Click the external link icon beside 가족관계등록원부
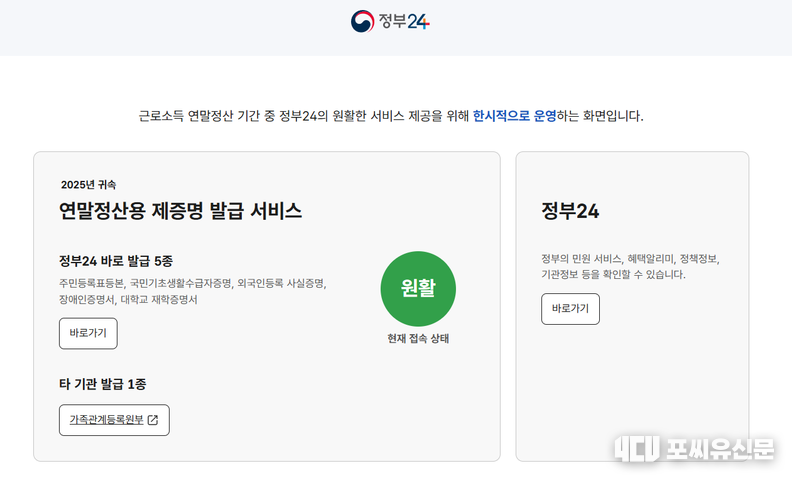This screenshot has width=792, height=483. 153,420
